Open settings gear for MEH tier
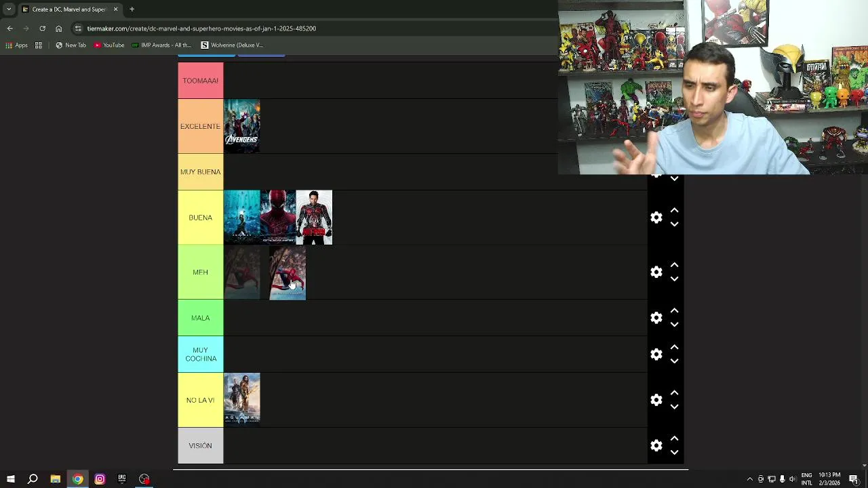Screen dimensions: 868x488 point(656,272)
